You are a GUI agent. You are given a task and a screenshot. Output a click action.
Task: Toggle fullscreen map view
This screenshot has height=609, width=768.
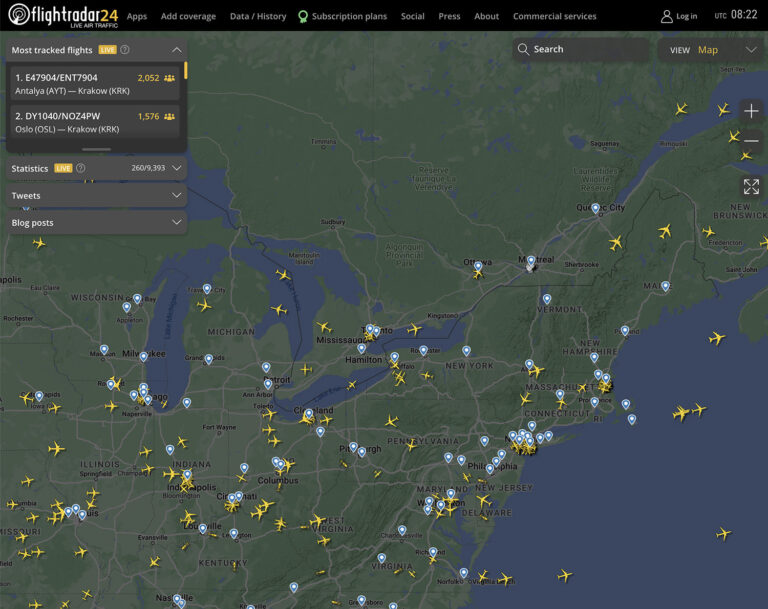point(751,187)
